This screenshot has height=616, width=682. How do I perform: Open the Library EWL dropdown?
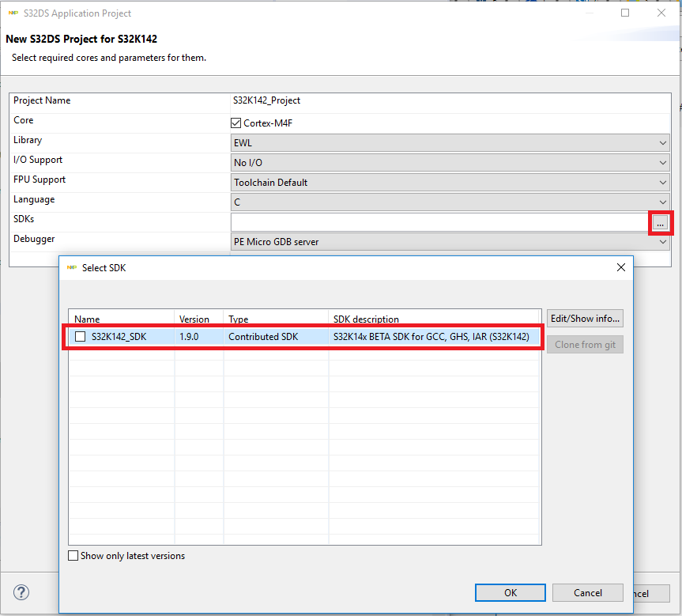coord(450,143)
